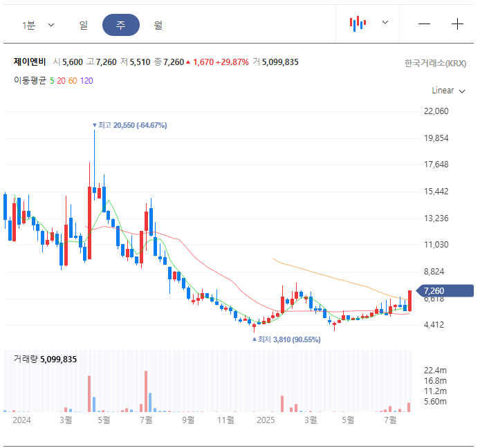Switch to the 월 monthly chart tab
This screenshot has width=480, height=448.
point(158,25)
